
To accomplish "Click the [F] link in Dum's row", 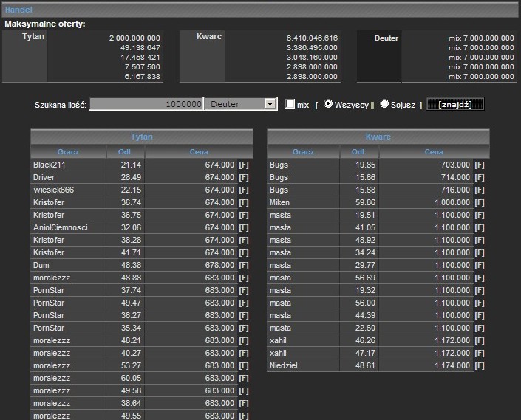I will coord(243,265).
